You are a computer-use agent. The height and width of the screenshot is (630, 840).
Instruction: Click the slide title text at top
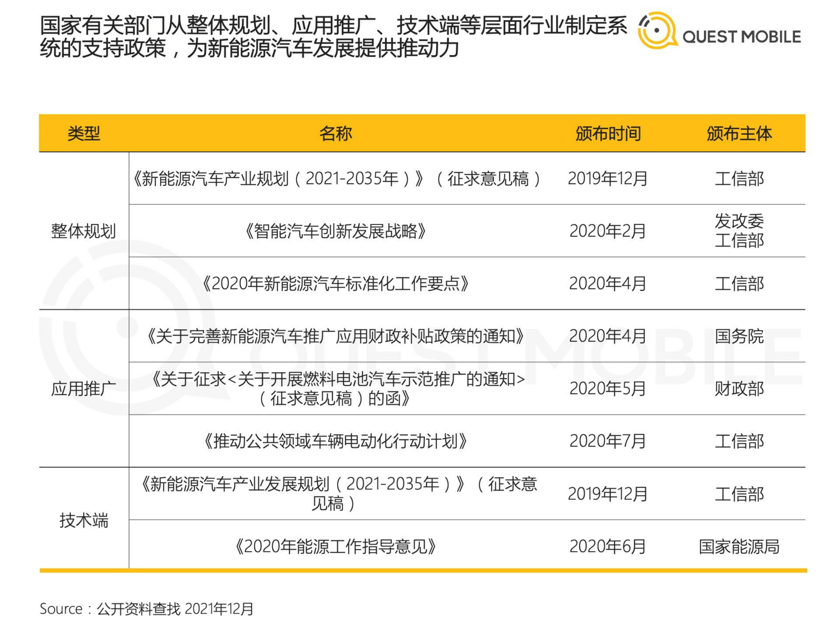[296, 36]
